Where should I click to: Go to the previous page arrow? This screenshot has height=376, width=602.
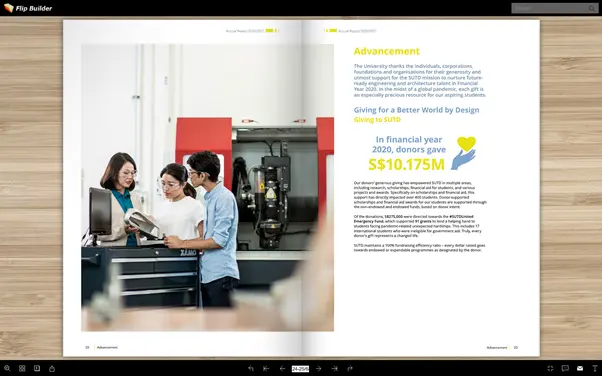click(282, 368)
